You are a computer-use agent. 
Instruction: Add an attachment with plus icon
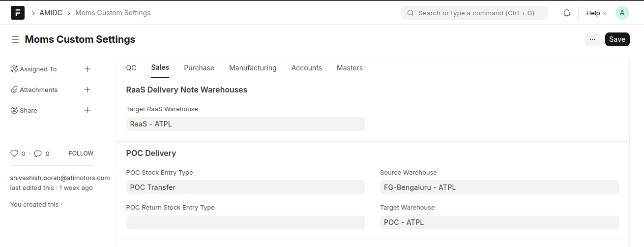pyautogui.click(x=88, y=90)
